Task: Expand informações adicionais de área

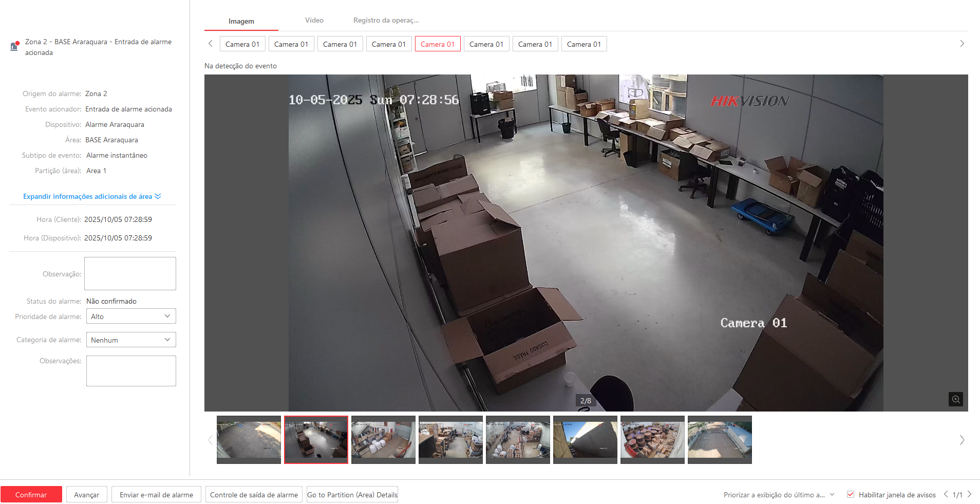Action: coord(92,196)
